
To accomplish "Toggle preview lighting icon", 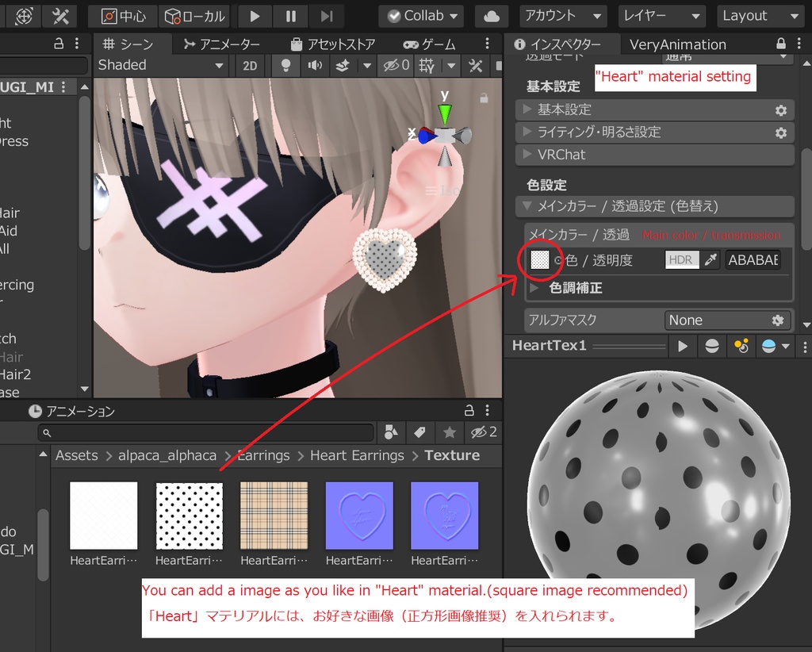I will [741, 346].
